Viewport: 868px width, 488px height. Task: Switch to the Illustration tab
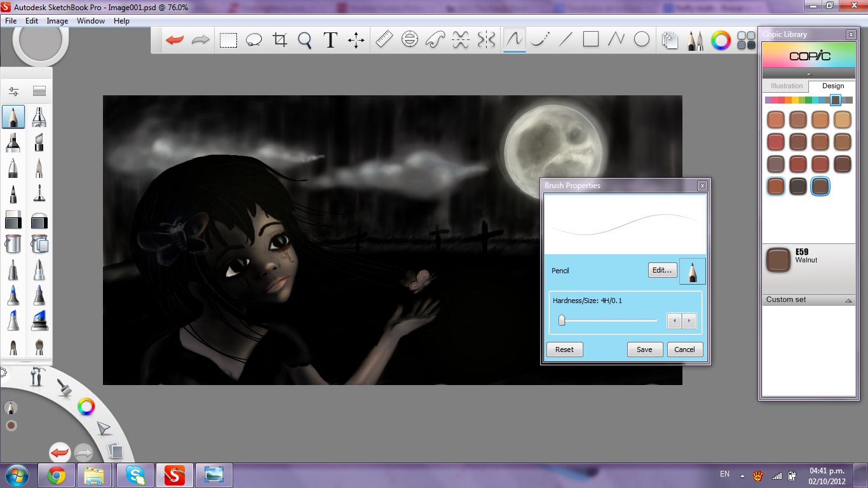click(786, 86)
